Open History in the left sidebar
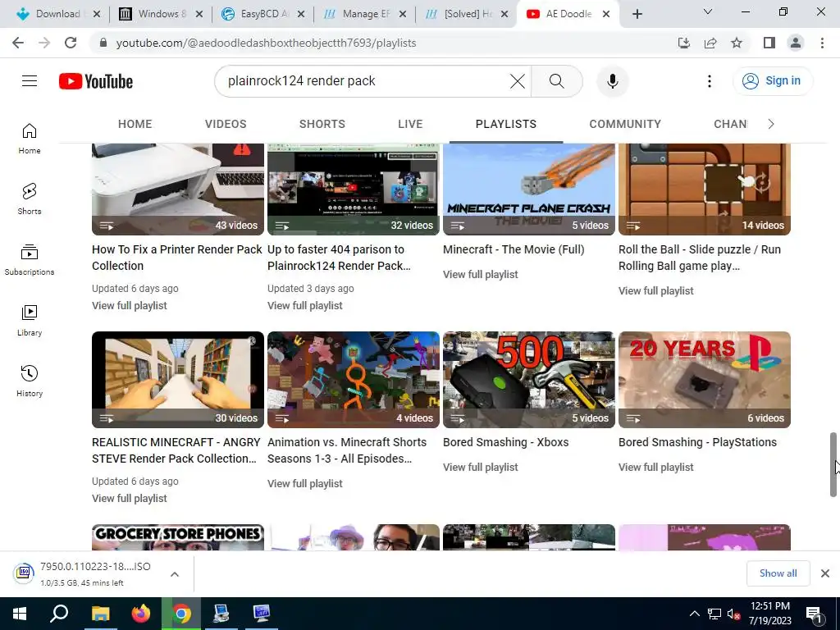Screen dimensions: 840x630 point(30,381)
